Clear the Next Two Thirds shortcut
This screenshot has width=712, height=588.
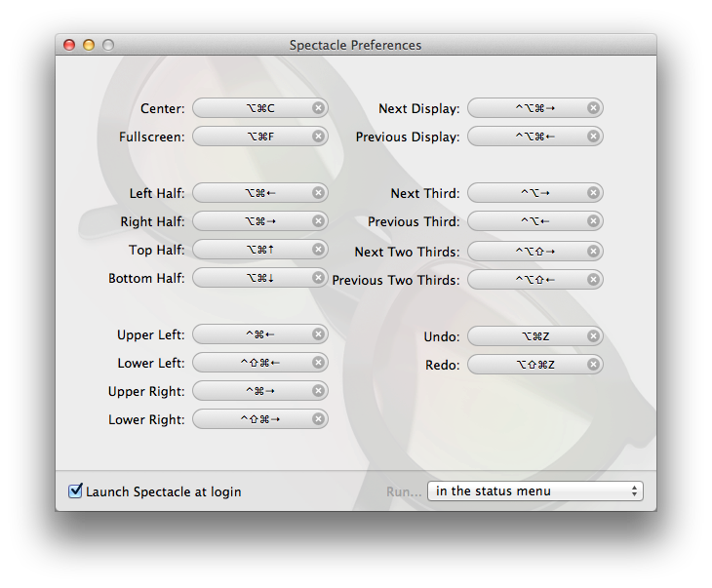593,251
